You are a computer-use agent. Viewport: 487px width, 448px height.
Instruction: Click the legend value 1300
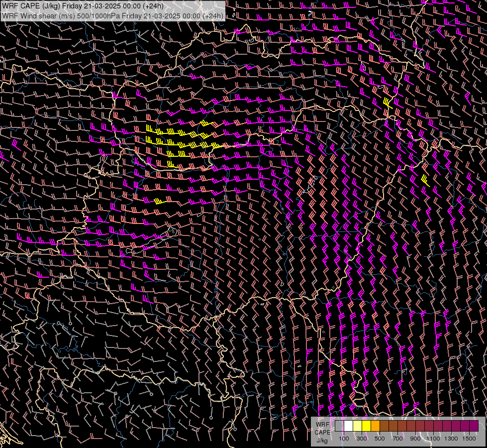point(451,439)
